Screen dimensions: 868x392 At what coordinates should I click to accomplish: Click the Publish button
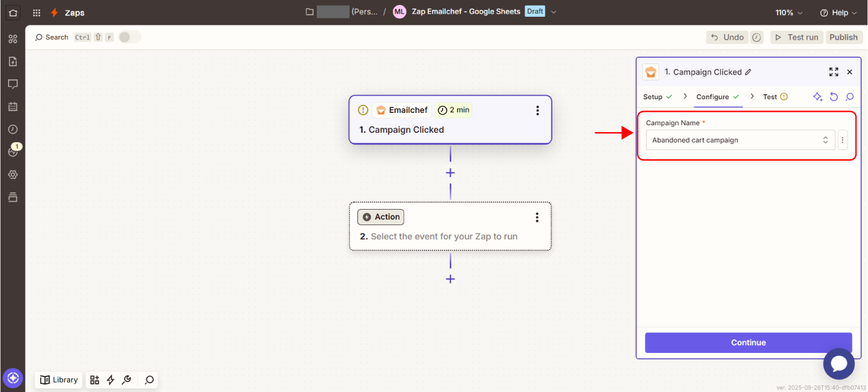tap(843, 37)
